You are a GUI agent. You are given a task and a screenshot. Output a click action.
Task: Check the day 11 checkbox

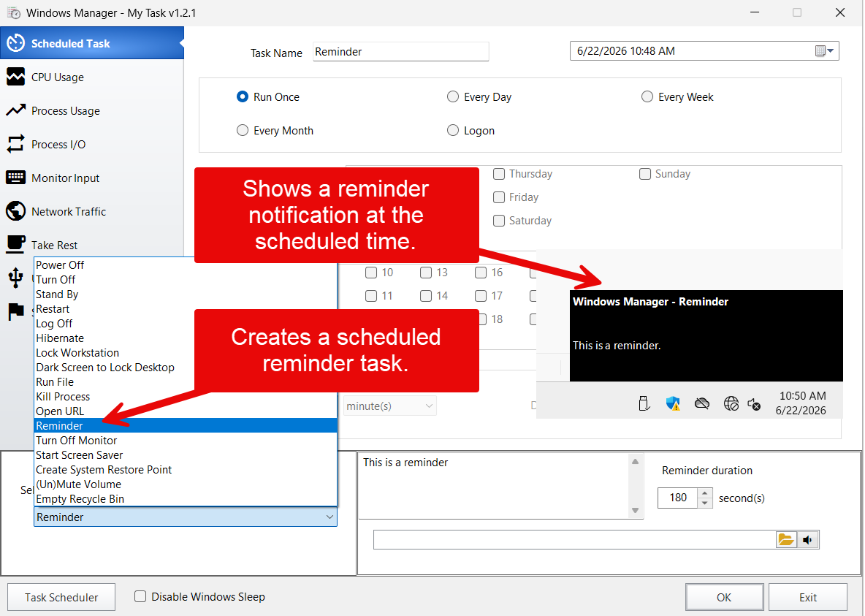point(371,296)
